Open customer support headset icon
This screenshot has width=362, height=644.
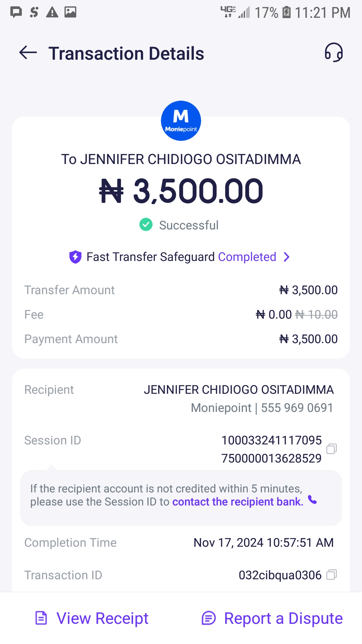point(334,53)
